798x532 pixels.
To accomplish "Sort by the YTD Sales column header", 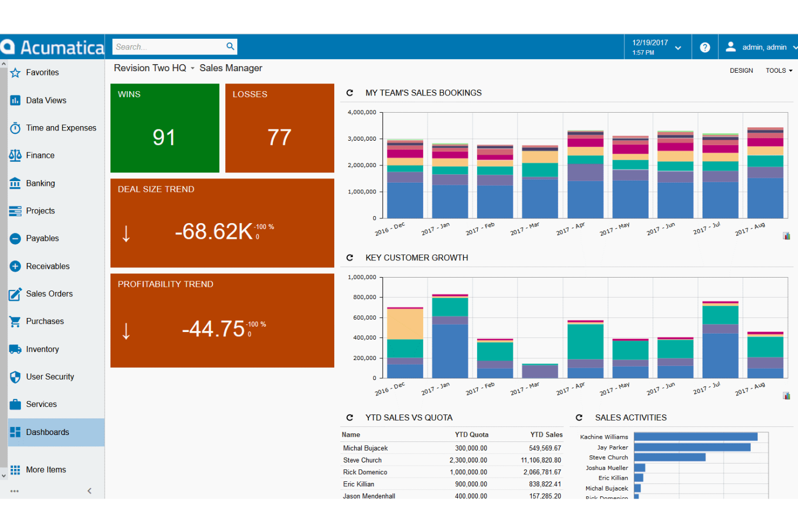I will [546, 435].
